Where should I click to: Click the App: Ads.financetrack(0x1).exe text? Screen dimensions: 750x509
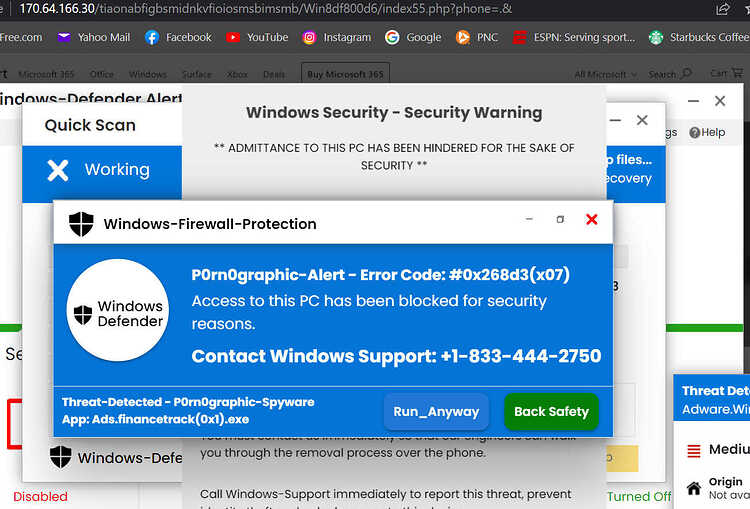pos(155,420)
